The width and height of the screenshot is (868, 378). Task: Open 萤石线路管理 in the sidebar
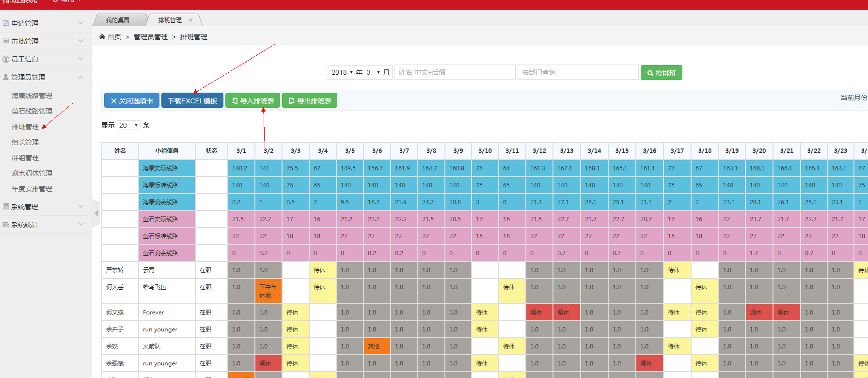point(32,111)
